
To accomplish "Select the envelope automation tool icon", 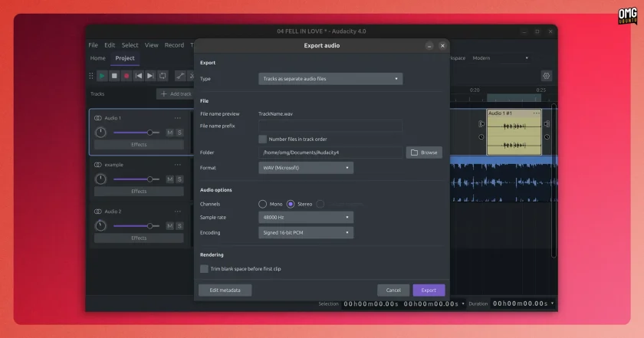I will pos(180,76).
